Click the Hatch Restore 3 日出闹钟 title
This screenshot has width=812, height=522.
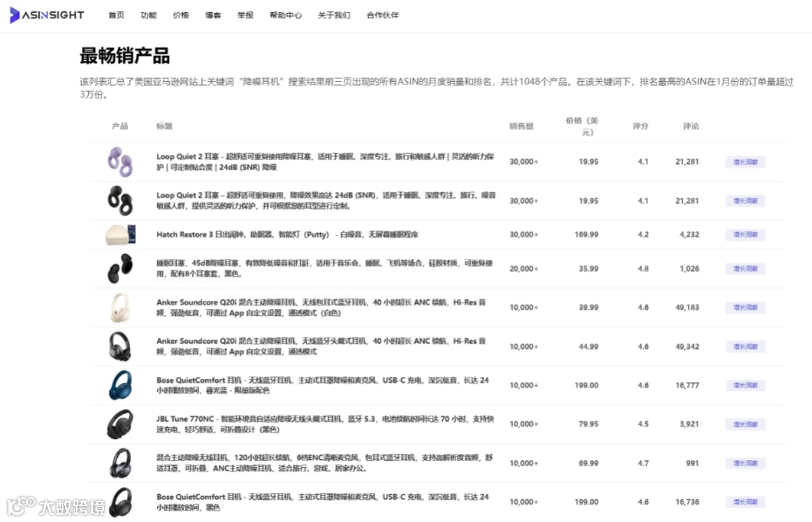287,235
